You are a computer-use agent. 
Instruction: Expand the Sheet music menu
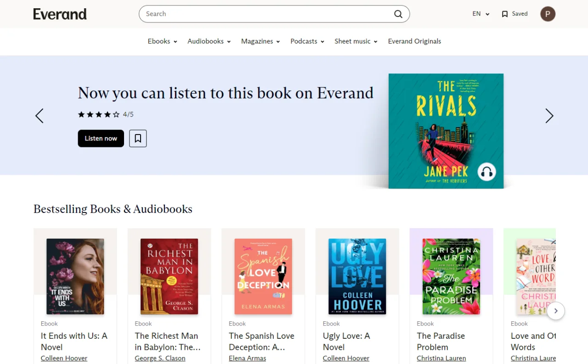click(x=356, y=41)
